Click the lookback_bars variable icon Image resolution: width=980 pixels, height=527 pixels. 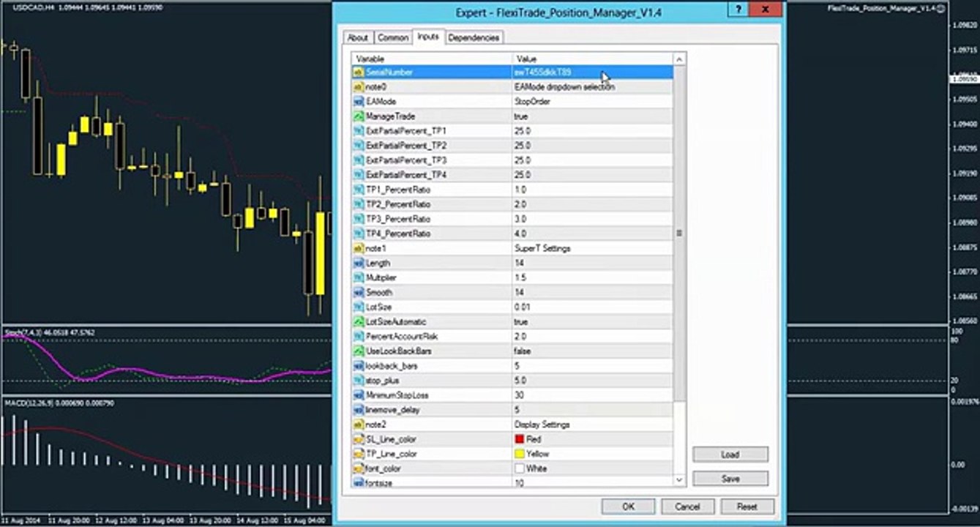tap(359, 365)
